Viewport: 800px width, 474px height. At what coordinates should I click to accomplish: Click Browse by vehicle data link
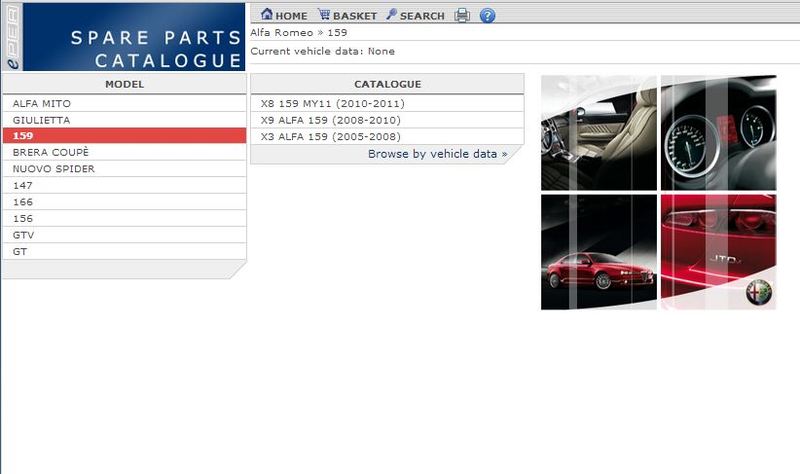(437, 154)
